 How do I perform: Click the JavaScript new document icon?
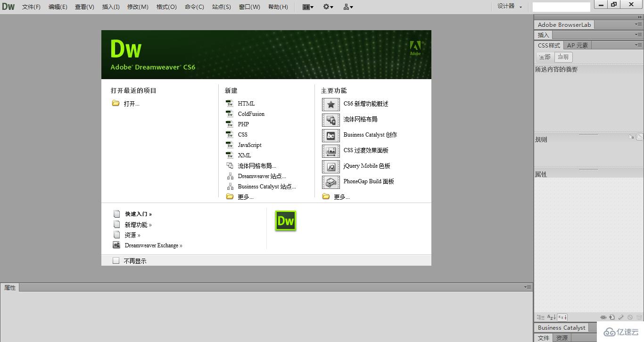click(230, 145)
